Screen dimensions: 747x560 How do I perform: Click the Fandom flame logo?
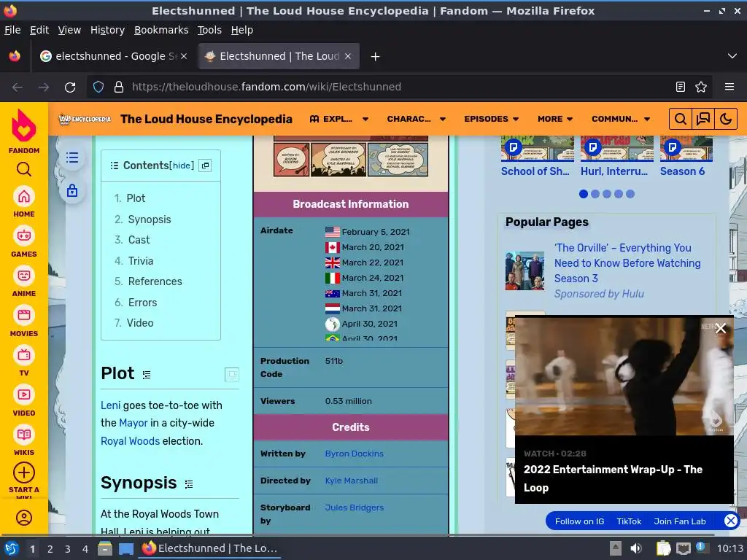point(24,126)
